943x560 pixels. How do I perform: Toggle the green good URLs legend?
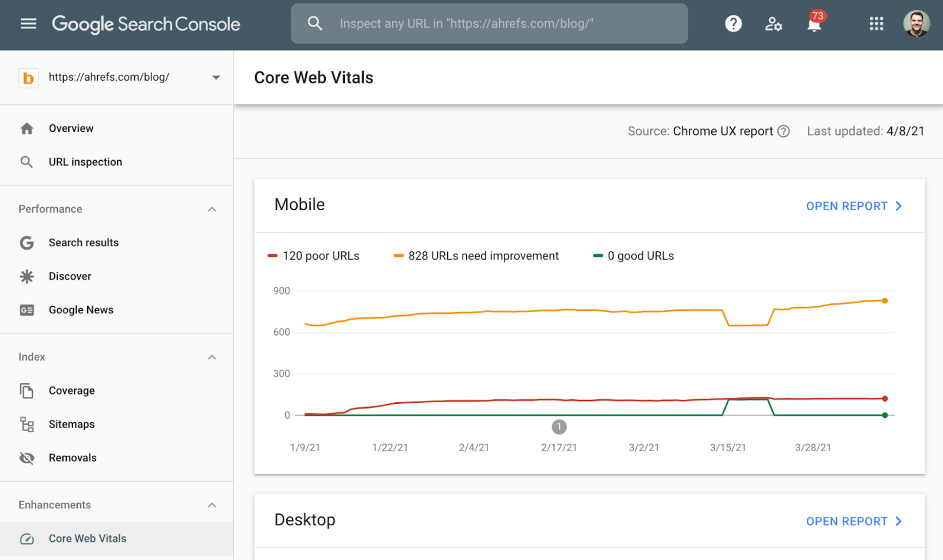click(x=634, y=256)
